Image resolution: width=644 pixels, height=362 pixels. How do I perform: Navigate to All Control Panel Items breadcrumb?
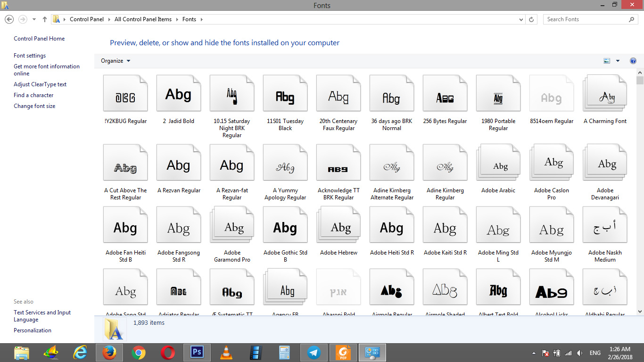[x=143, y=19]
